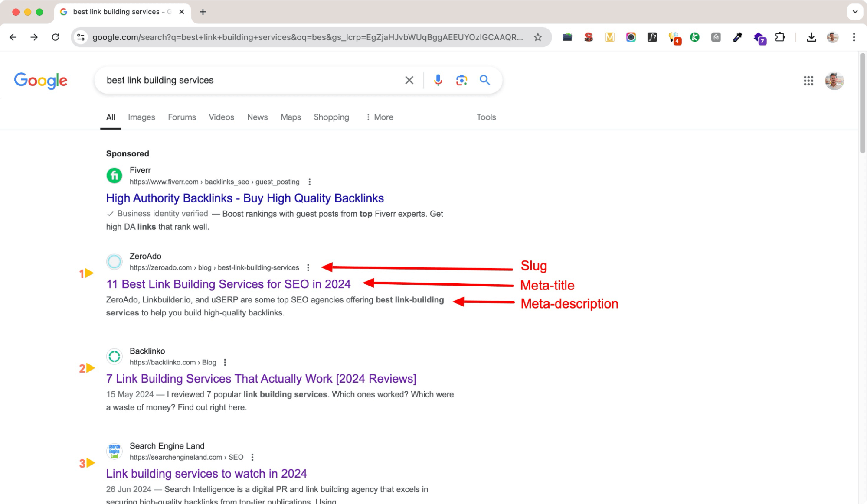Open the Backlinko link building services article
The height and width of the screenshot is (504, 867).
pos(261,378)
